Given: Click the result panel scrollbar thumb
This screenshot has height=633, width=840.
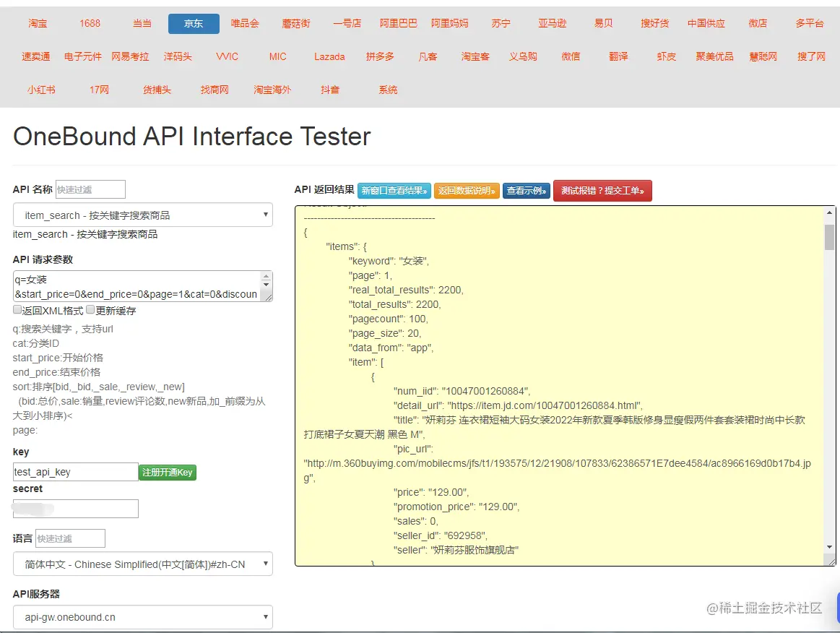Looking at the screenshot, I should click(x=829, y=238).
